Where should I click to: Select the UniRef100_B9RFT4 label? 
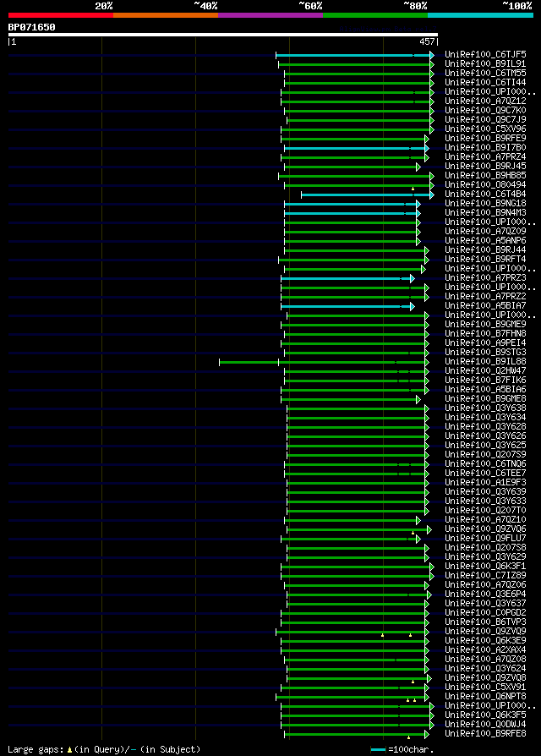tap(485, 260)
